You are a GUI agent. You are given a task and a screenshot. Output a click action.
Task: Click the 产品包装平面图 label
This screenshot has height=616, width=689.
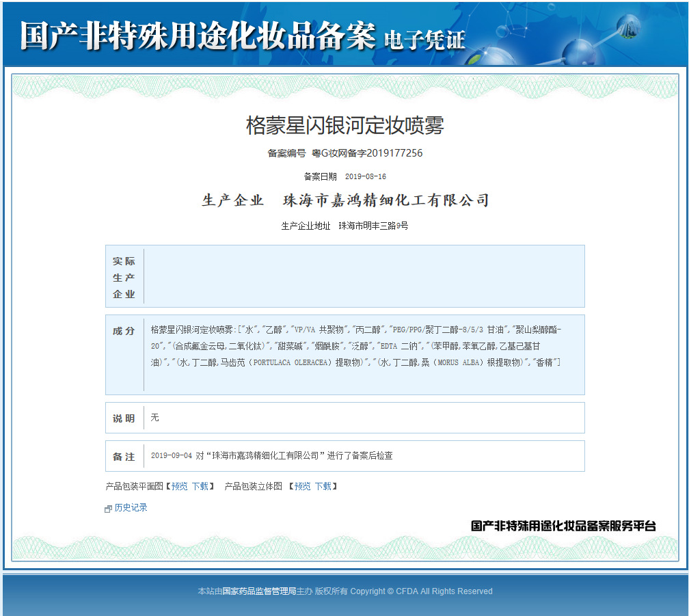tap(135, 486)
